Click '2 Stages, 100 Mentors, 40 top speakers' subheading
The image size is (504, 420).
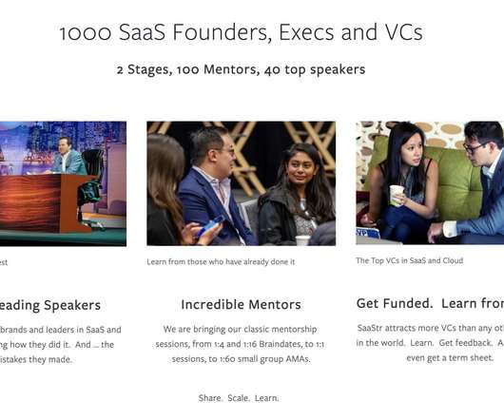tap(242, 69)
